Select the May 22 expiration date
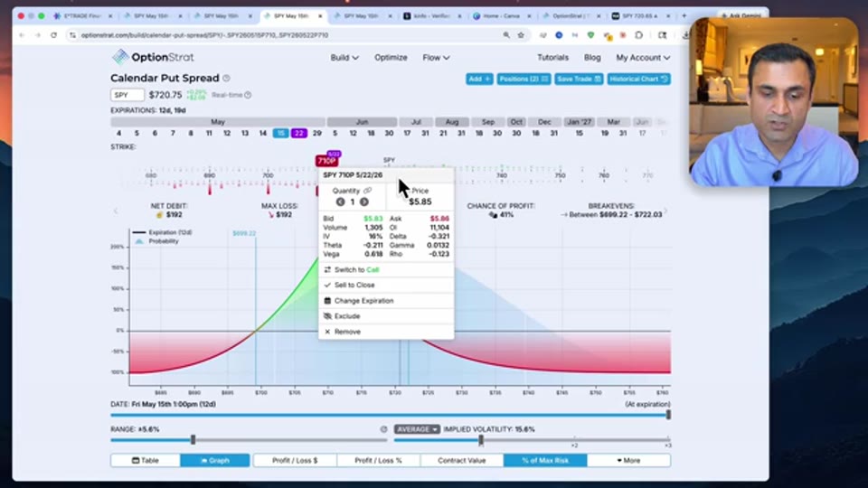This screenshot has width=868, height=488. tap(299, 134)
